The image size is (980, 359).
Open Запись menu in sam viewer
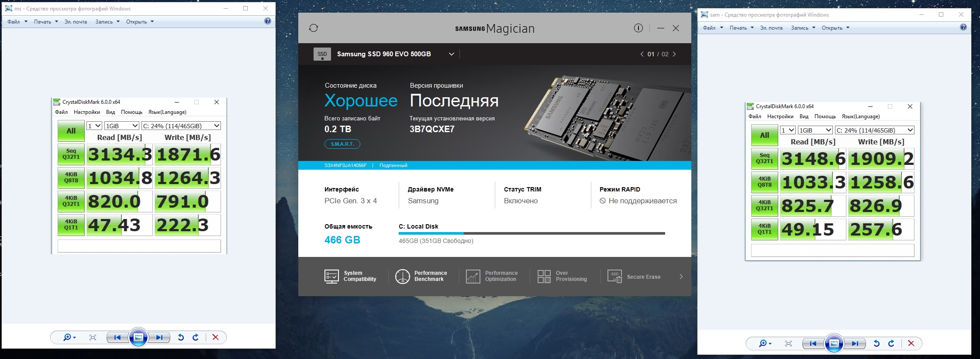[x=803, y=27]
